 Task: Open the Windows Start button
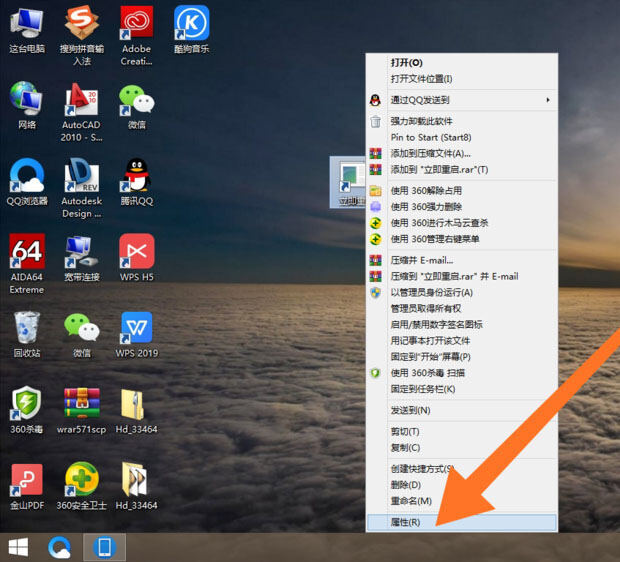(x=18, y=548)
